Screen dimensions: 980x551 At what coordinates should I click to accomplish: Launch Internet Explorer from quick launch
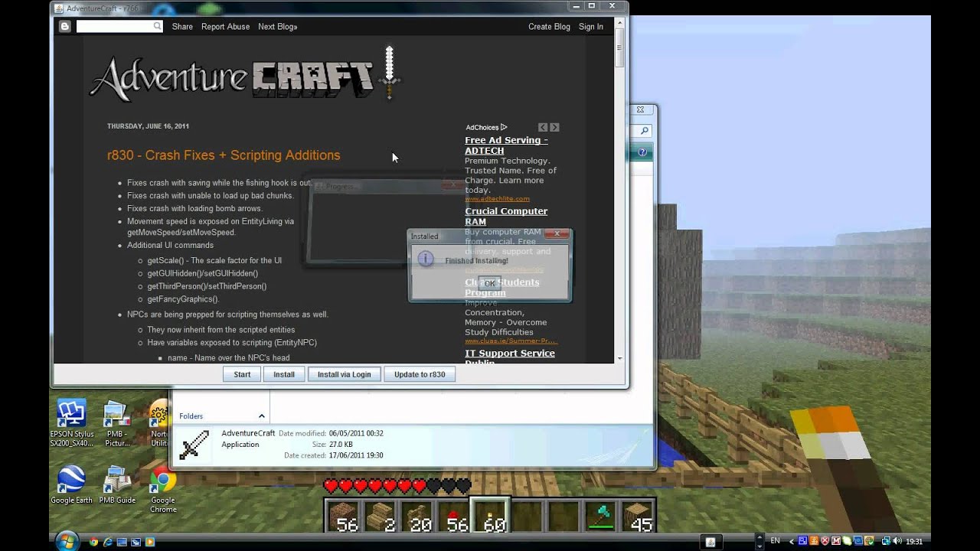[107, 542]
